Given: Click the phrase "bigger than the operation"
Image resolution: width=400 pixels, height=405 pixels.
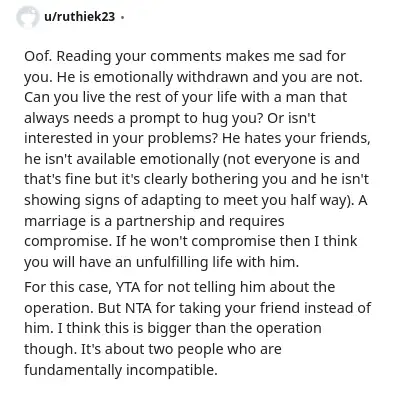Looking at the screenshot, I should (234, 329).
